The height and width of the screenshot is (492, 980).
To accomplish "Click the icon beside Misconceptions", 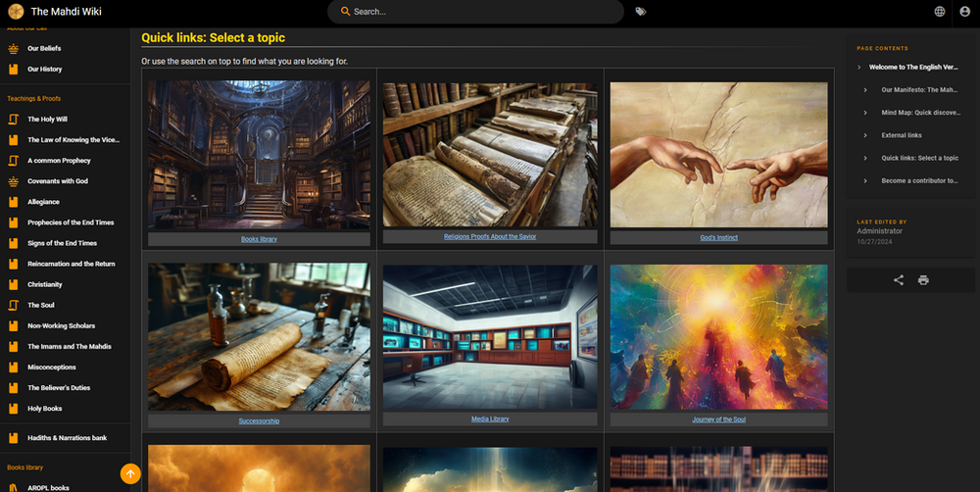I will 13,368.
